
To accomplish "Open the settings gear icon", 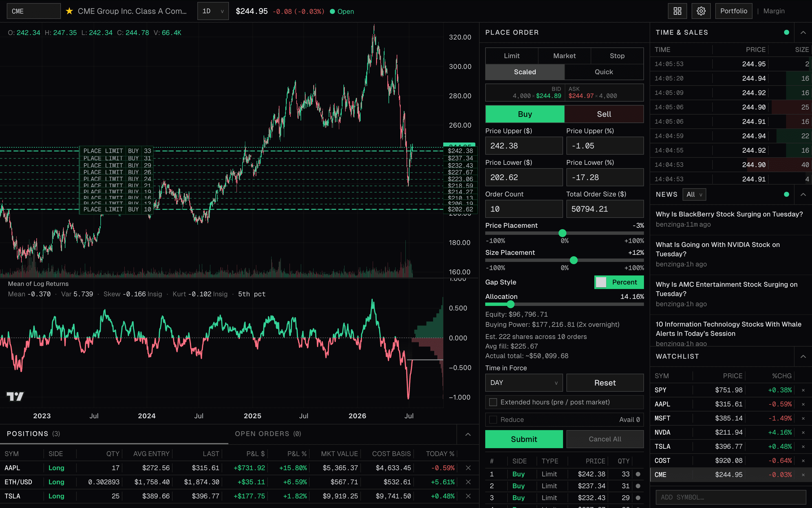I will pyautogui.click(x=701, y=11).
